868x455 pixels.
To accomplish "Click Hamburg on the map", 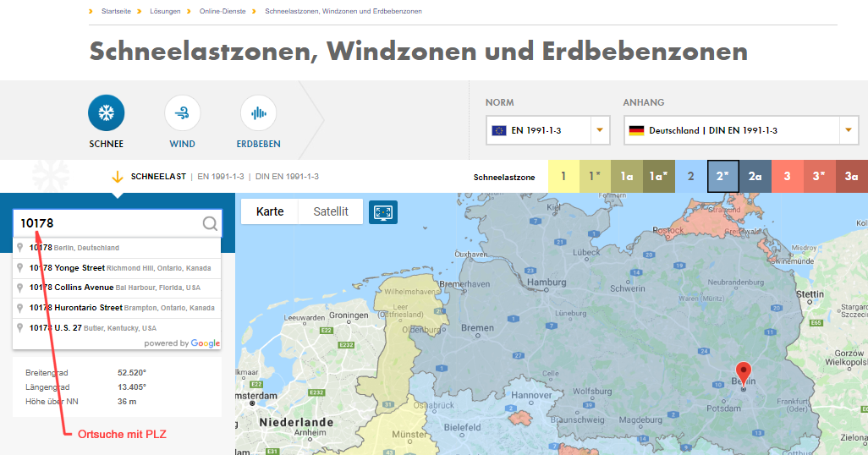I will (x=547, y=282).
